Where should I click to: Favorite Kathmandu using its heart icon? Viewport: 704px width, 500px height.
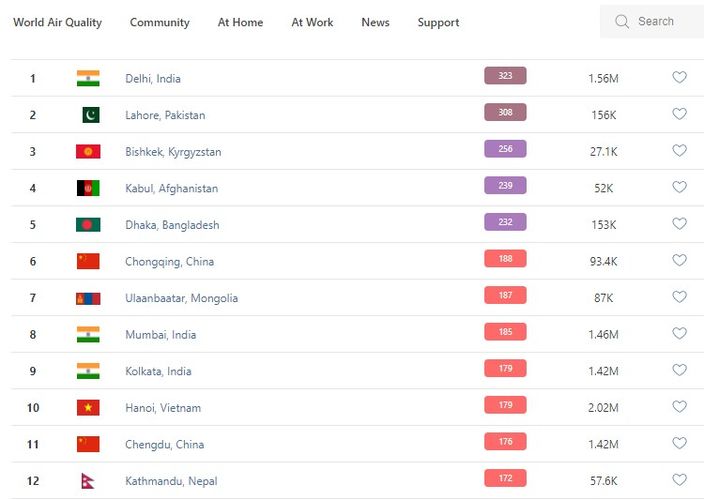(x=679, y=480)
